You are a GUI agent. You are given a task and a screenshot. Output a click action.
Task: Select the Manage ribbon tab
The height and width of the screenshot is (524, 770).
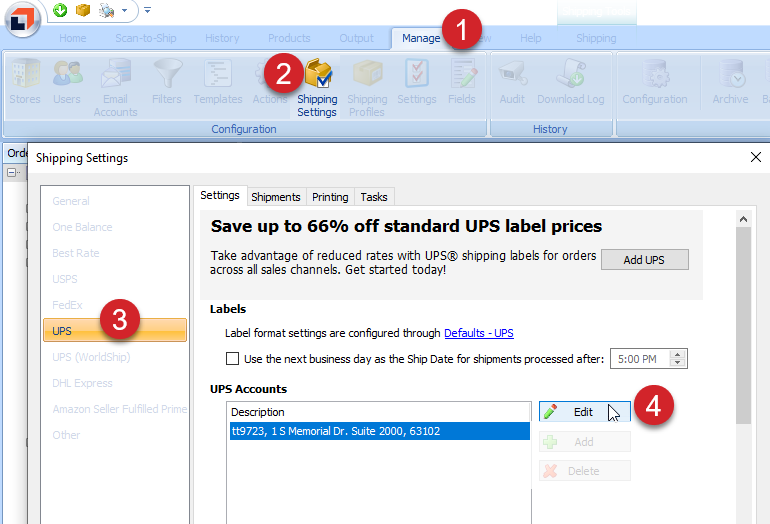click(421, 38)
